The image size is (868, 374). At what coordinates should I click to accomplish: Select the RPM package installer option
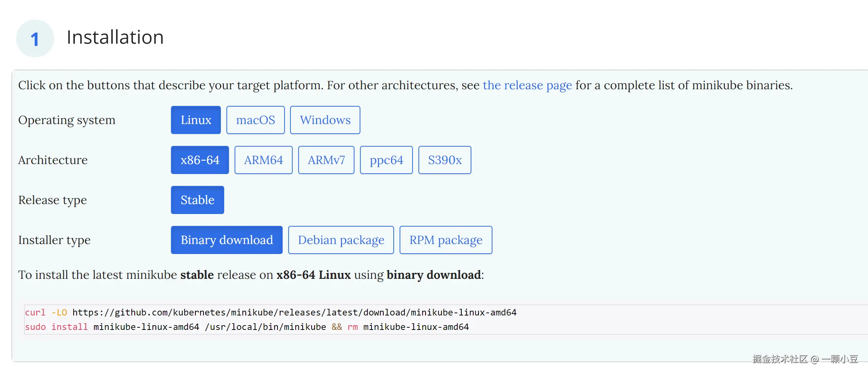[x=446, y=240]
